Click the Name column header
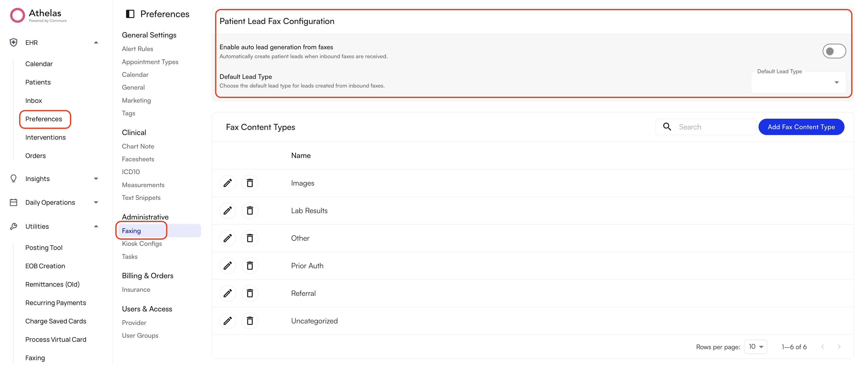This screenshot has width=868, height=365. coord(301,155)
